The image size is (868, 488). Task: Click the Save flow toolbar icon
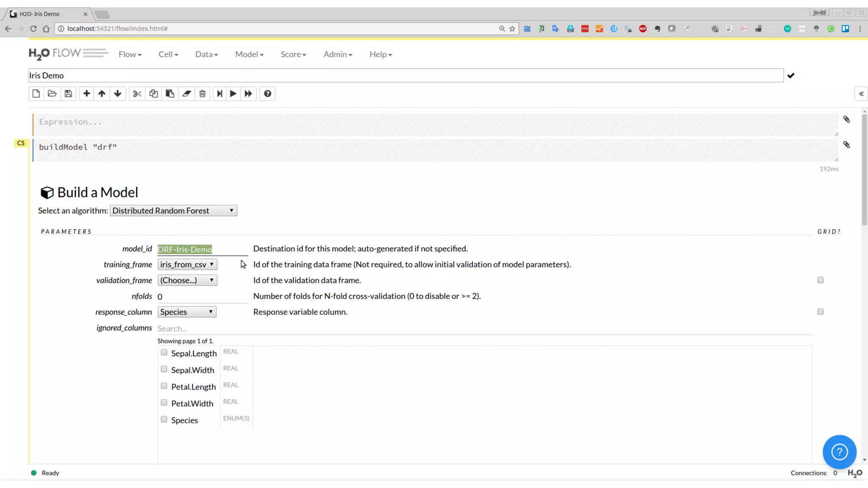pyautogui.click(x=68, y=94)
